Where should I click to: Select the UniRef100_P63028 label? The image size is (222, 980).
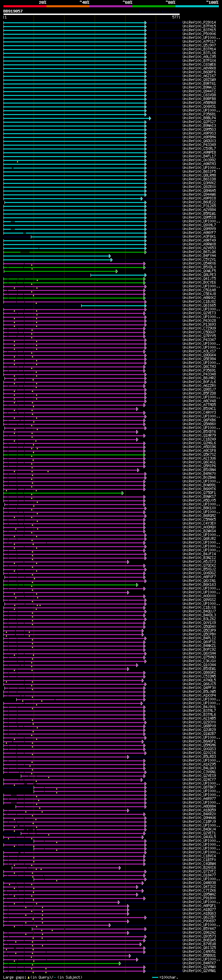pyautogui.click(x=199, y=321)
